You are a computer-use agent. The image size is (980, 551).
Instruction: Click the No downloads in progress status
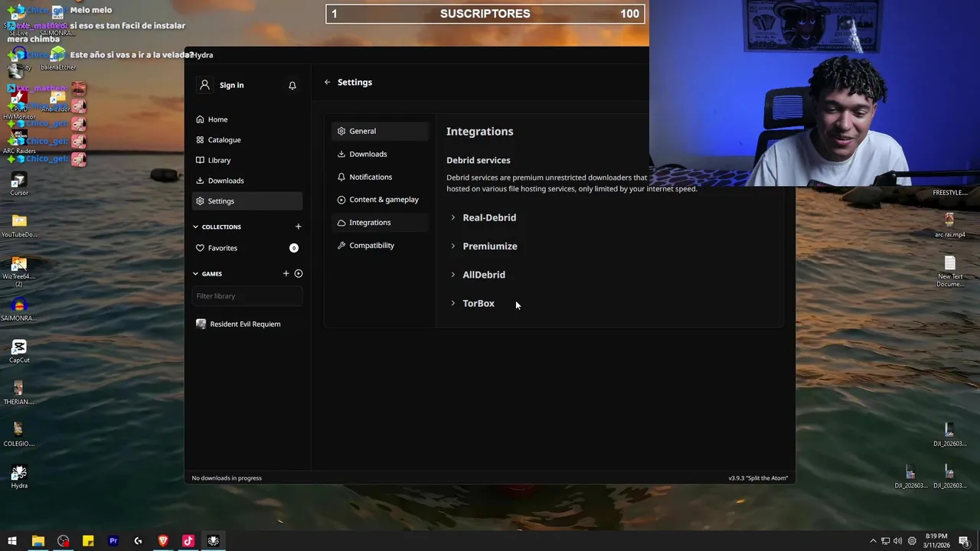point(227,478)
